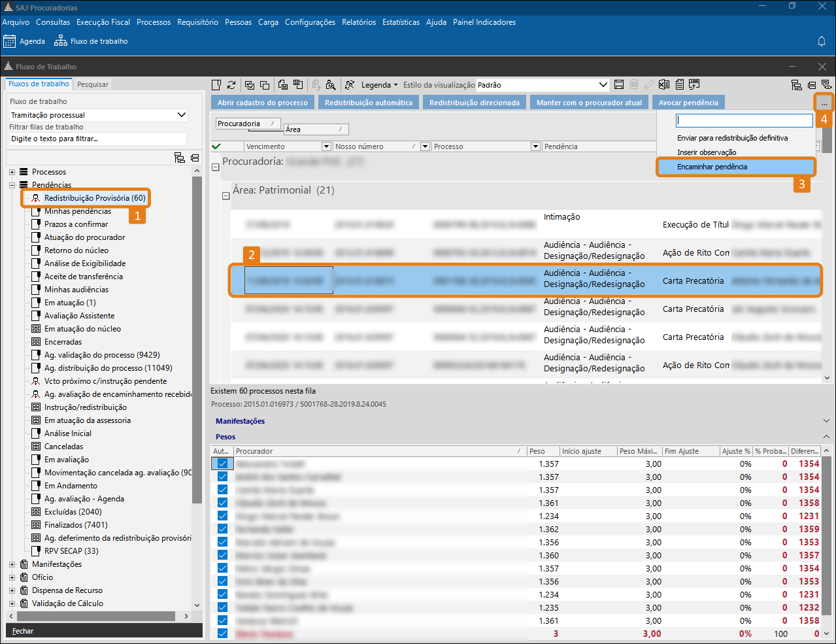The width and height of the screenshot is (836, 644).
Task: Switch to the Pesquisar tab
Action: click(93, 84)
